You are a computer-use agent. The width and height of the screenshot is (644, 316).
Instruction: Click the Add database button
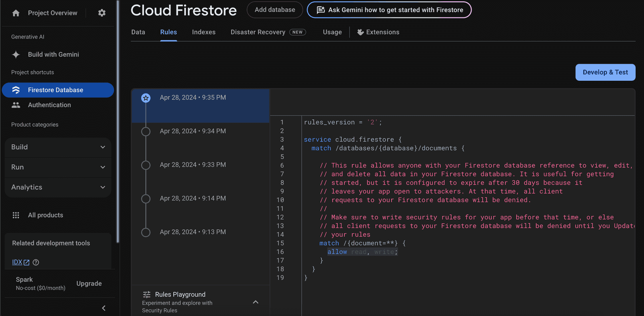click(x=274, y=10)
